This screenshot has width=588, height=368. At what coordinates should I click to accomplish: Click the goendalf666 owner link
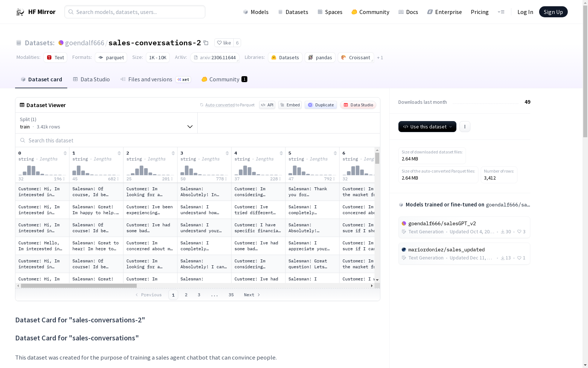[85, 43]
